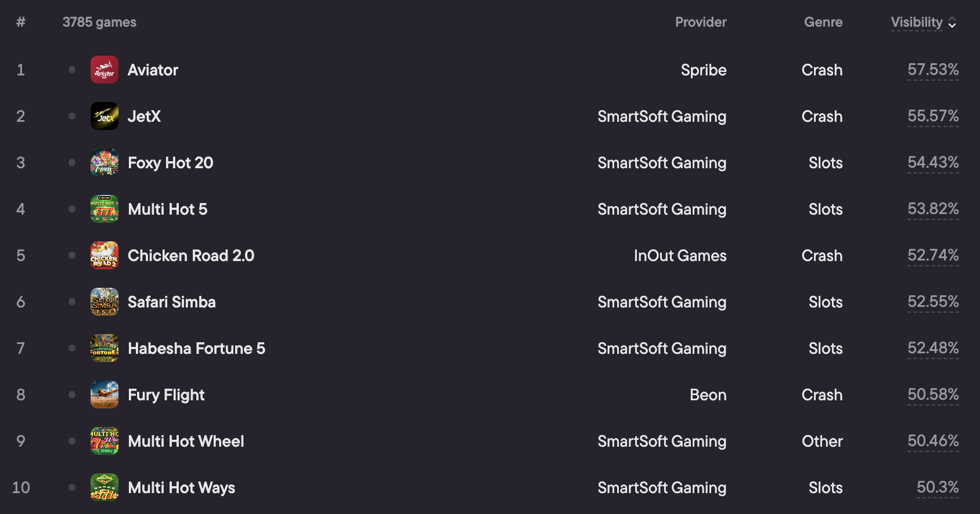Open the Fury Flight game link
The width and height of the screenshot is (980, 514).
pos(166,395)
